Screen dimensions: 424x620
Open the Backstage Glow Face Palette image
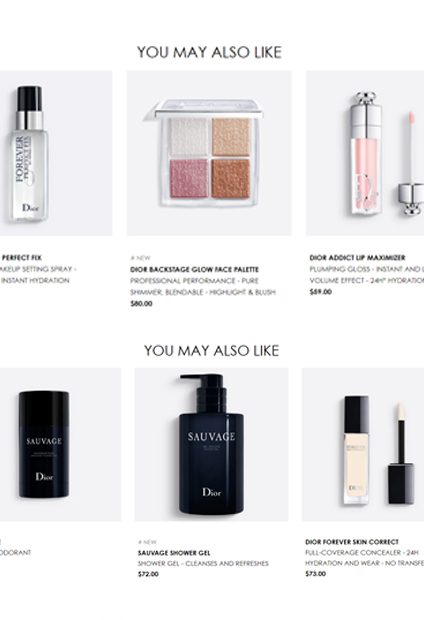tap(209, 153)
